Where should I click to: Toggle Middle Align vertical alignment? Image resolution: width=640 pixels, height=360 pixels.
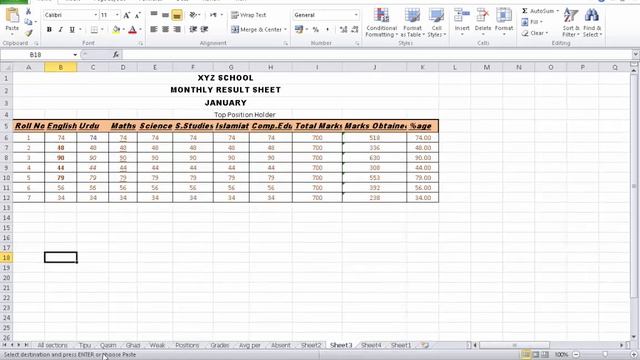tap(165, 15)
